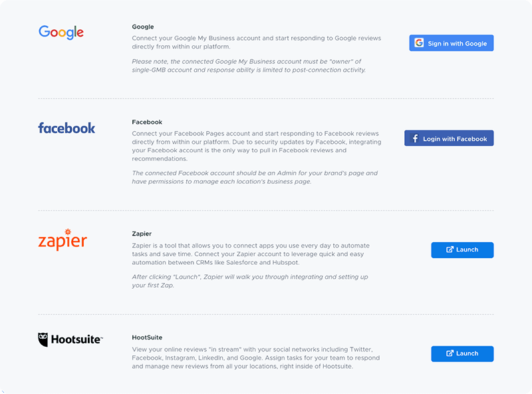Click the Google logo

(61, 32)
